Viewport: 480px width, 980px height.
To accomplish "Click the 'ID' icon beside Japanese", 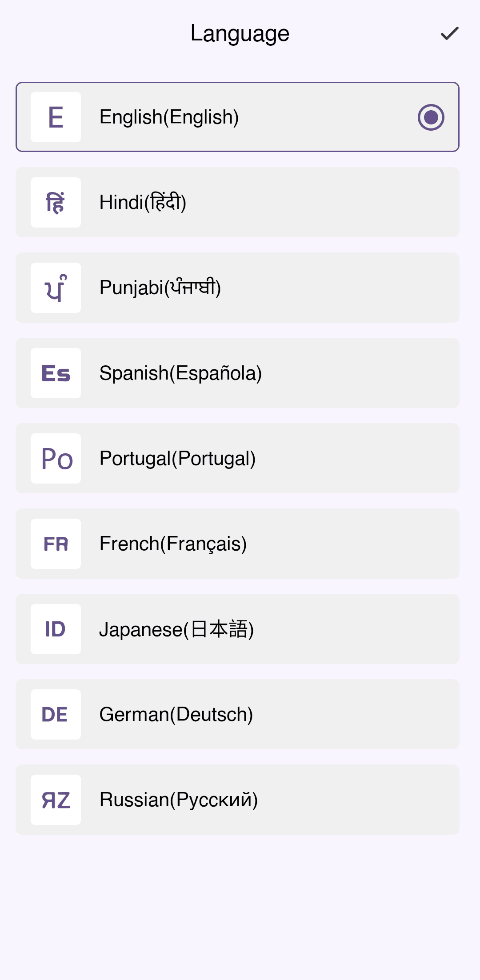I will pyautogui.click(x=56, y=629).
